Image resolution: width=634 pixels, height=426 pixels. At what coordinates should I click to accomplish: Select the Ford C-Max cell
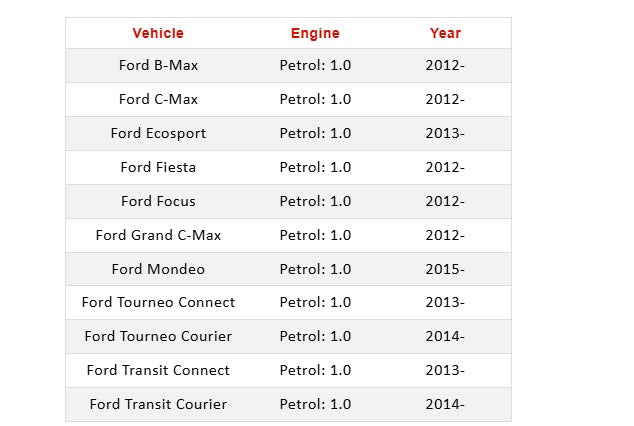[x=158, y=99]
